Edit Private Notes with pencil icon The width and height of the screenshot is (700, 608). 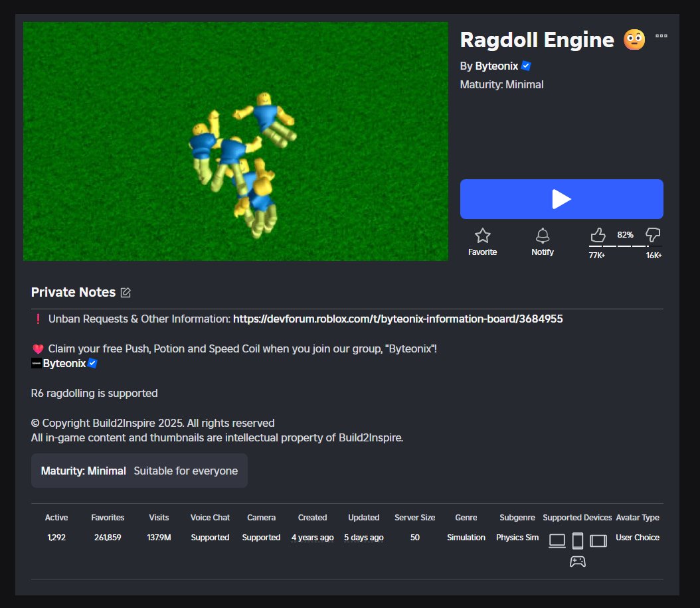coord(126,293)
